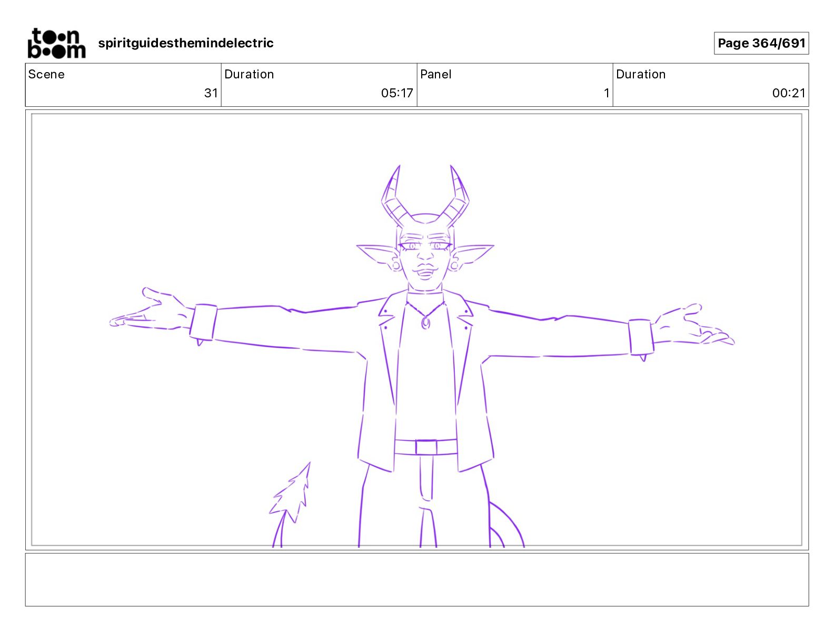
Task: Click the panel duration value 00:21
Action: click(789, 93)
